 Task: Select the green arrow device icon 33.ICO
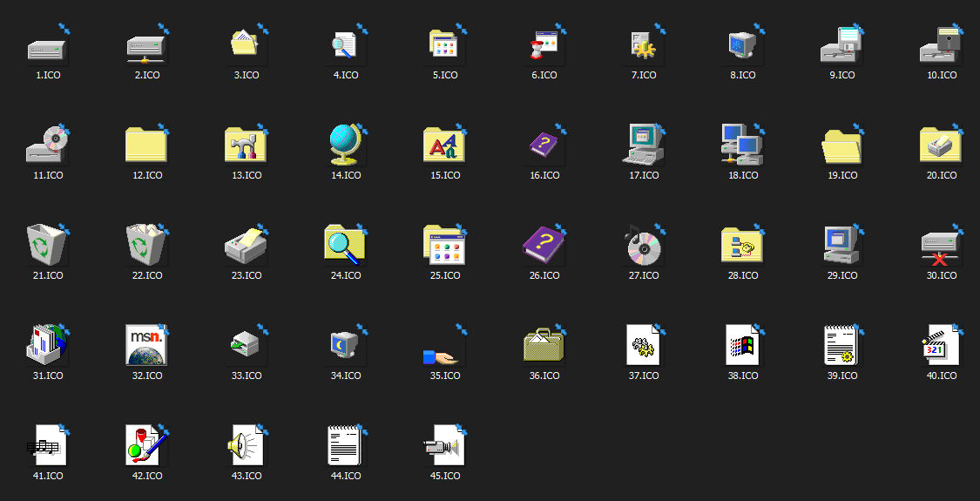pyautogui.click(x=245, y=344)
